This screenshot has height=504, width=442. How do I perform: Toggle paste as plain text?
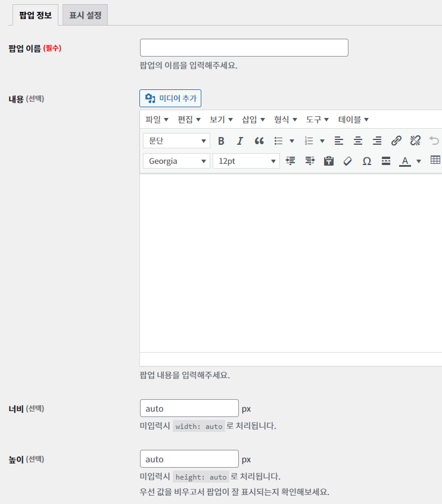coord(329,161)
